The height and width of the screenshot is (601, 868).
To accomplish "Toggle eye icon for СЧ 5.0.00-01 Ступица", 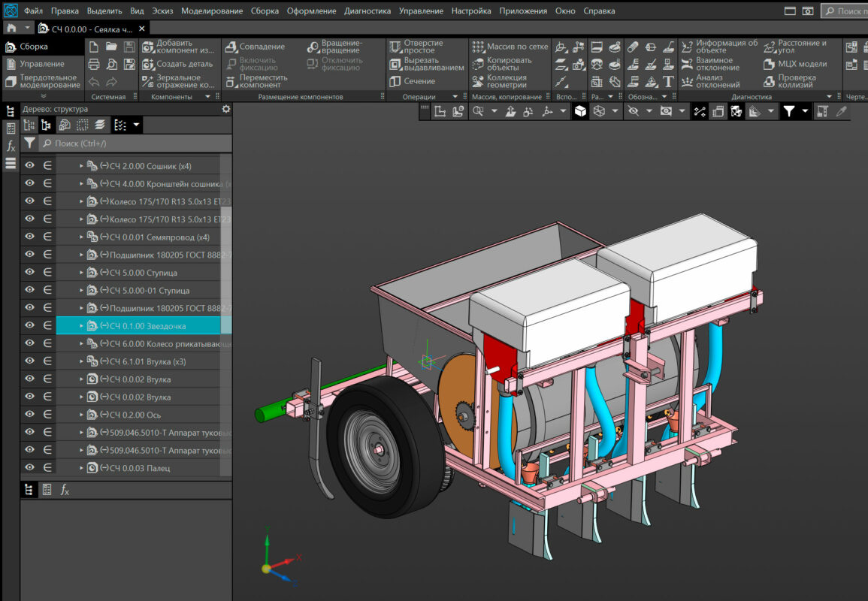I will [29, 289].
